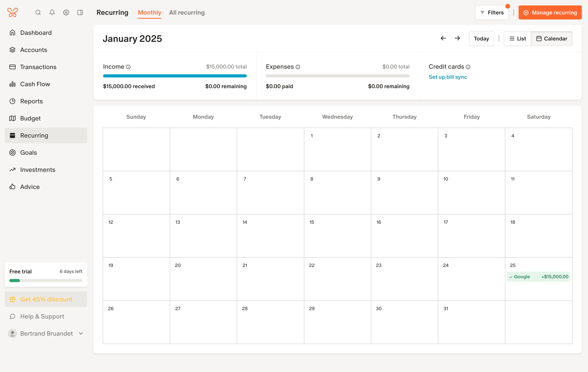Expand the Bertrand Bruandet account menu chevron
The width and height of the screenshot is (588, 372).
81,334
